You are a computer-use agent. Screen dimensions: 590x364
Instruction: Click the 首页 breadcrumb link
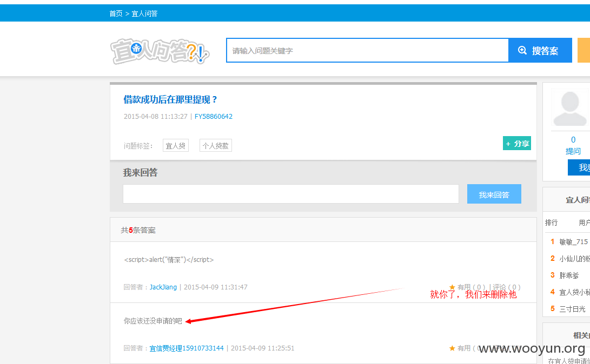116,14
